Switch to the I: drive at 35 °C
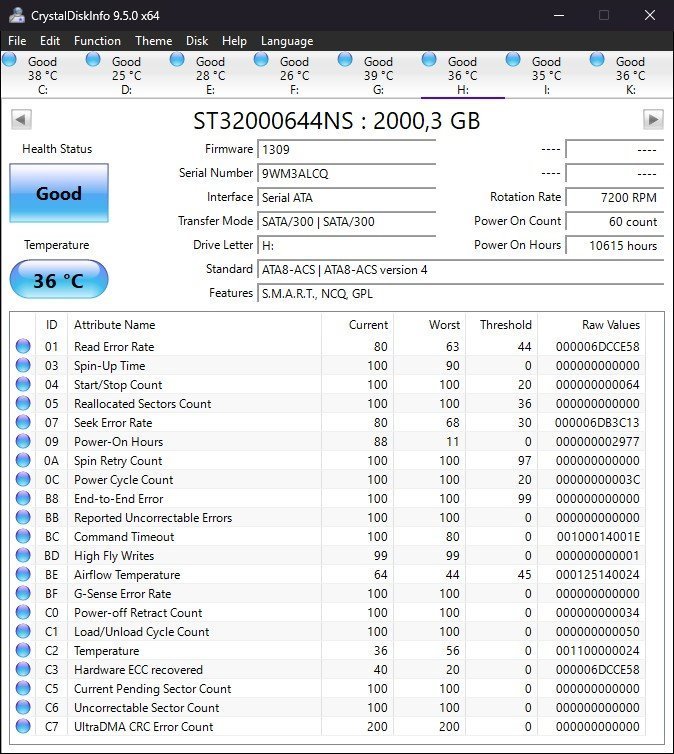The image size is (674, 754). [546, 75]
